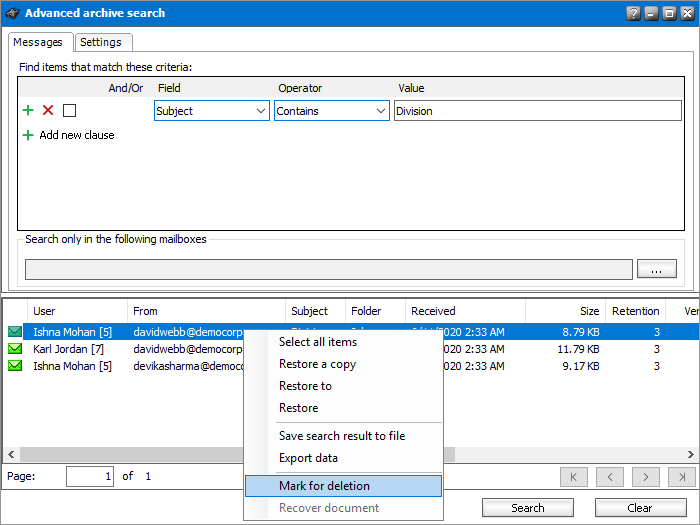Image resolution: width=700 pixels, height=525 pixels.
Task: Open the Field dropdown showing Subject
Action: [212, 111]
